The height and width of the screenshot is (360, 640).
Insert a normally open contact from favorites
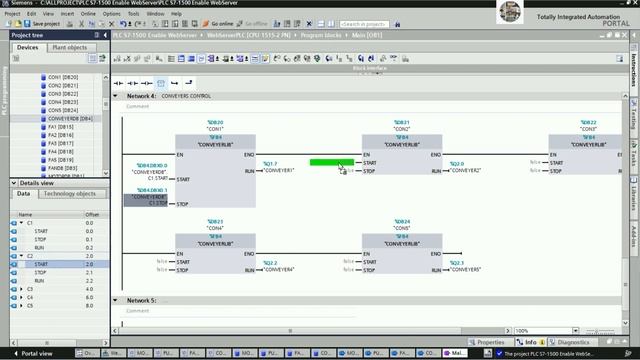pyautogui.click(x=118, y=83)
